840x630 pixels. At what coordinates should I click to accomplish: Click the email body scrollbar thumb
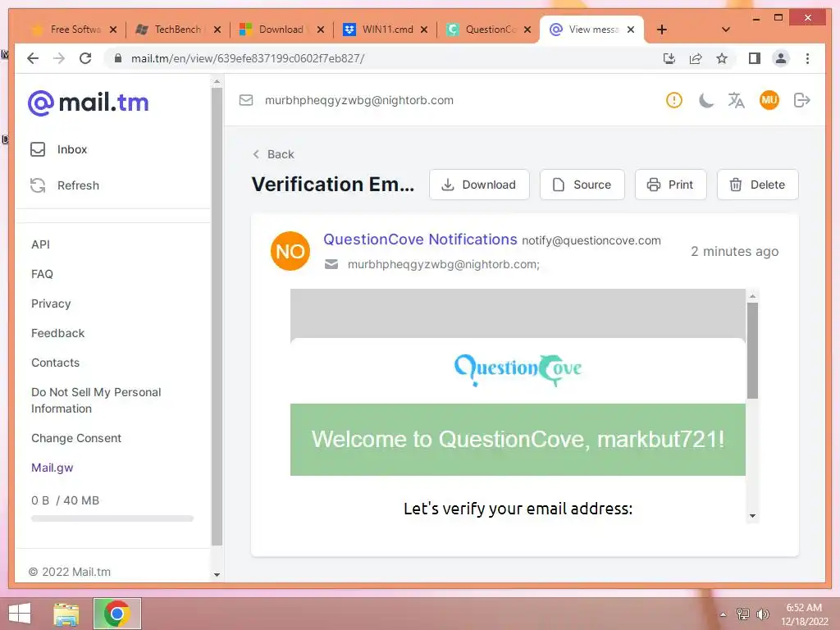[753, 350]
